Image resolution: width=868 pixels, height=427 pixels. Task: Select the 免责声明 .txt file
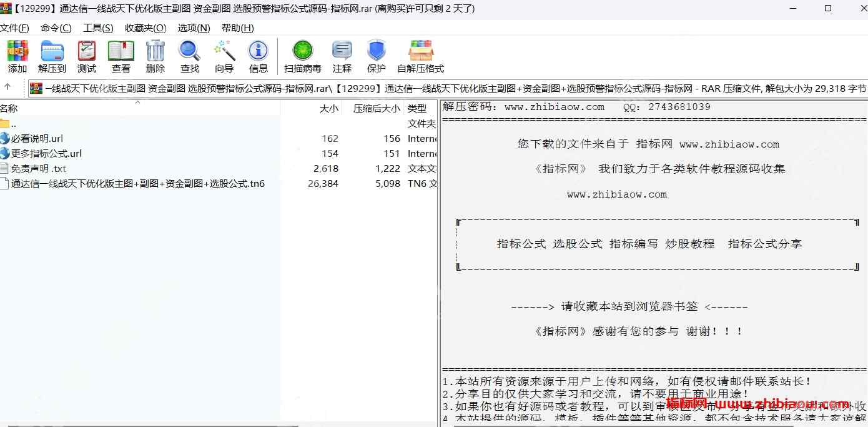coord(38,169)
